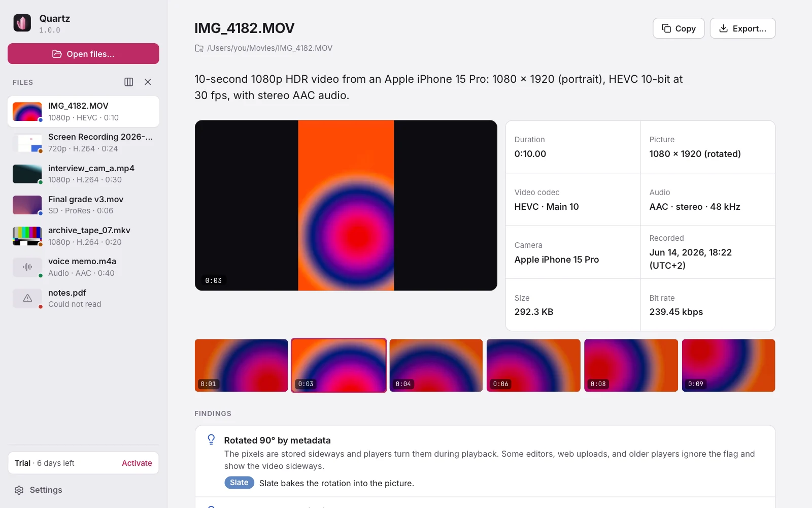Close all files with the X icon
812x508 pixels.
point(148,82)
